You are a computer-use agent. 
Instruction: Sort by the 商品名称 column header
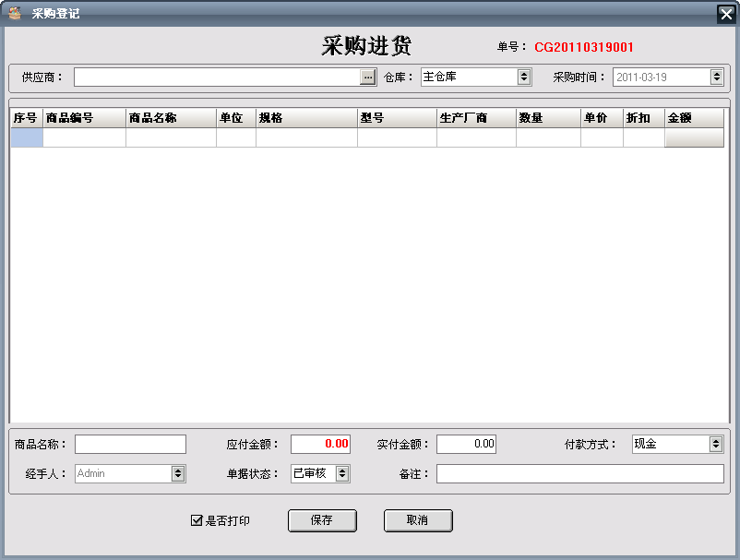pyautogui.click(x=171, y=118)
